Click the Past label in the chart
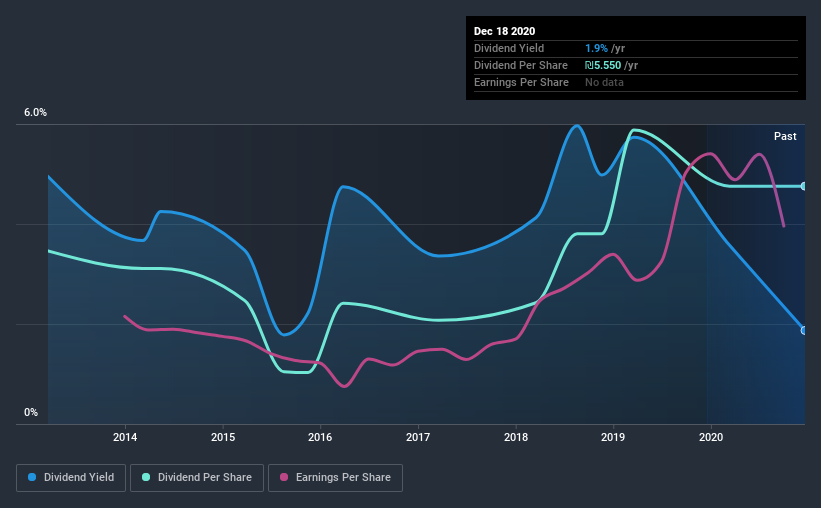The height and width of the screenshot is (508, 821). click(785, 136)
